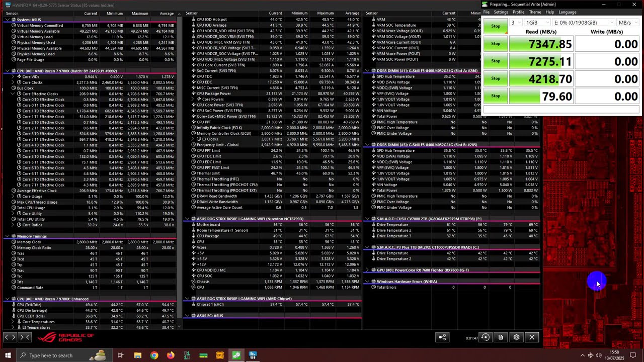The width and height of the screenshot is (644, 362).
Task: Open CrystalDiskMark Help menu
Action: [x=549, y=12]
